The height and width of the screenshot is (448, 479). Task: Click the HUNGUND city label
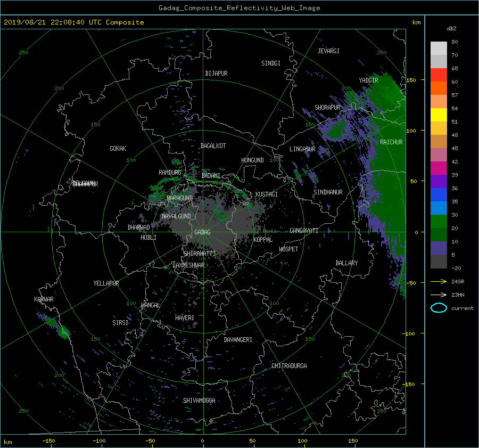click(x=252, y=160)
